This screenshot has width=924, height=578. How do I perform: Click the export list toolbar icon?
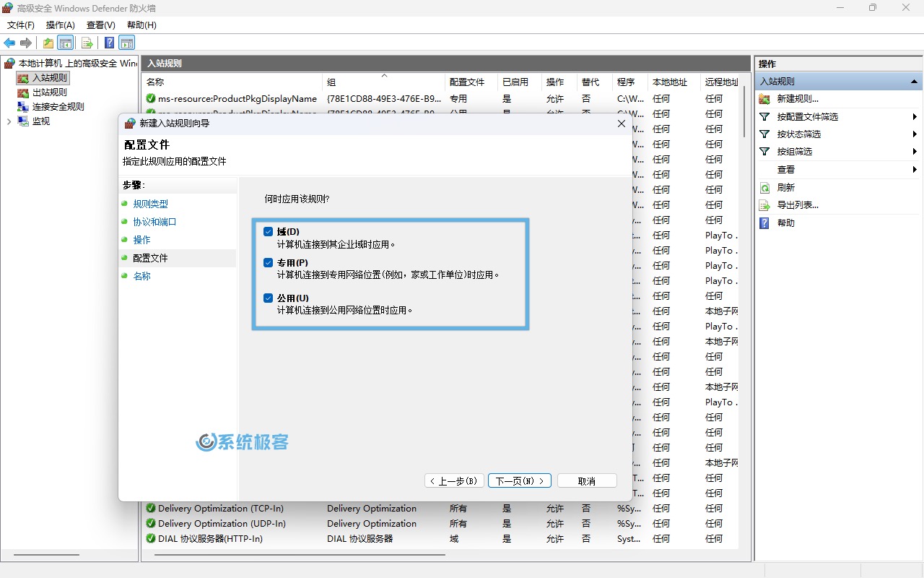point(87,43)
